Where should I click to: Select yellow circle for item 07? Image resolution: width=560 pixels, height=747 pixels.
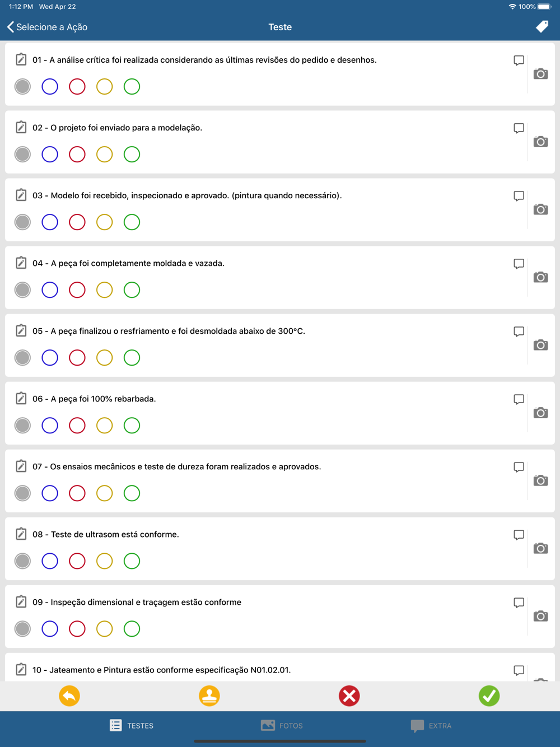point(104,493)
